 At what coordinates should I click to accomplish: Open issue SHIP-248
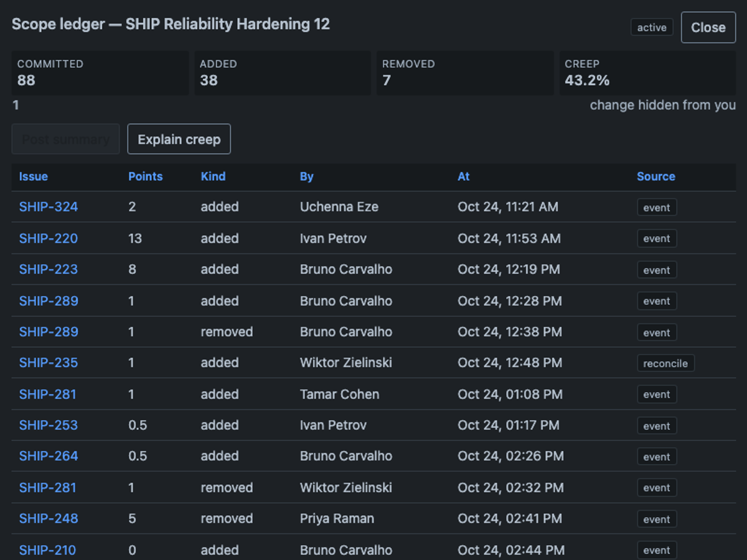tap(49, 518)
